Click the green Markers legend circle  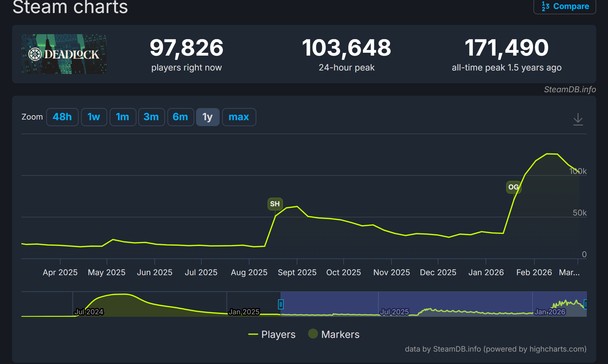pyautogui.click(x=313, y=334)
